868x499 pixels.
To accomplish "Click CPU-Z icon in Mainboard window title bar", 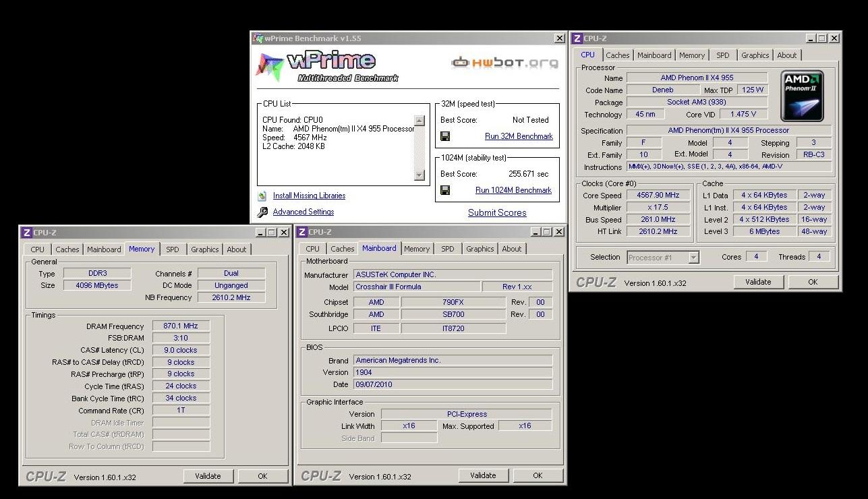I will (302, 233).
